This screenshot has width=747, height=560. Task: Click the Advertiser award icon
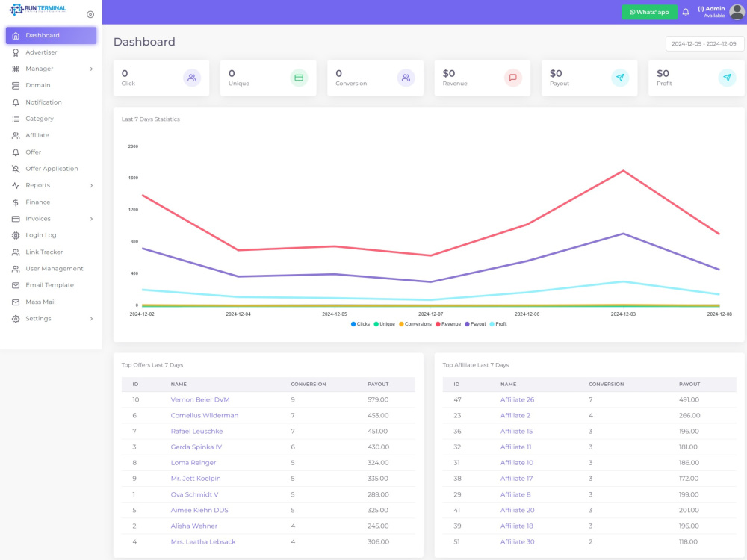16,52
